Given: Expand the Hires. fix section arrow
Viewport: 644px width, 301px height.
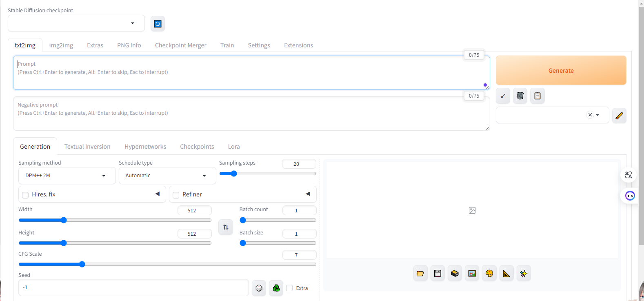Looking at the screenshot, I should pos(157,194).
